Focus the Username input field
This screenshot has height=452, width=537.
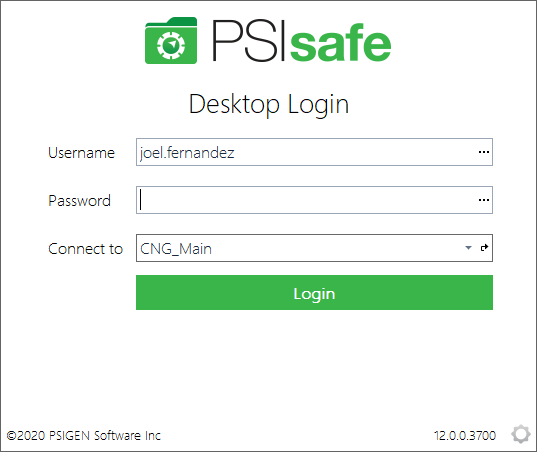click(x=314, y=152)
